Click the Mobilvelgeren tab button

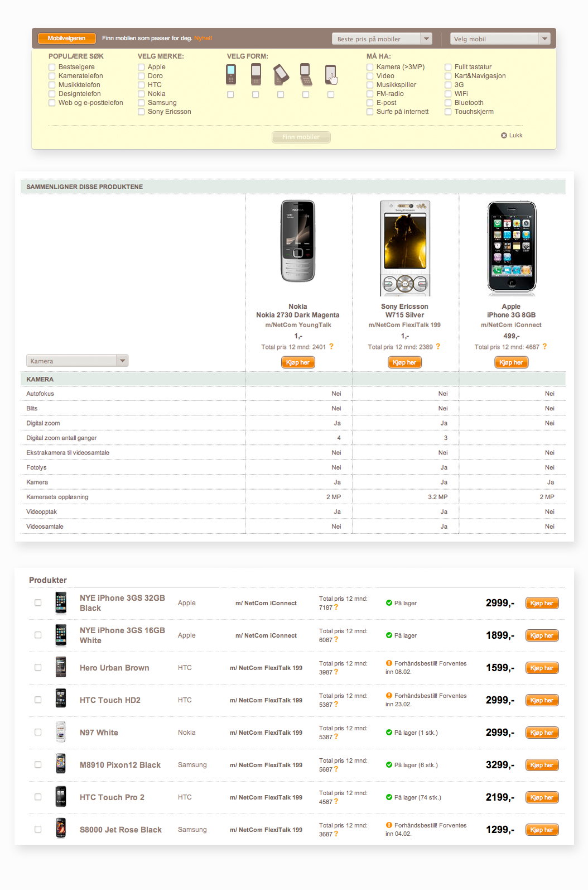pos(67,38)
